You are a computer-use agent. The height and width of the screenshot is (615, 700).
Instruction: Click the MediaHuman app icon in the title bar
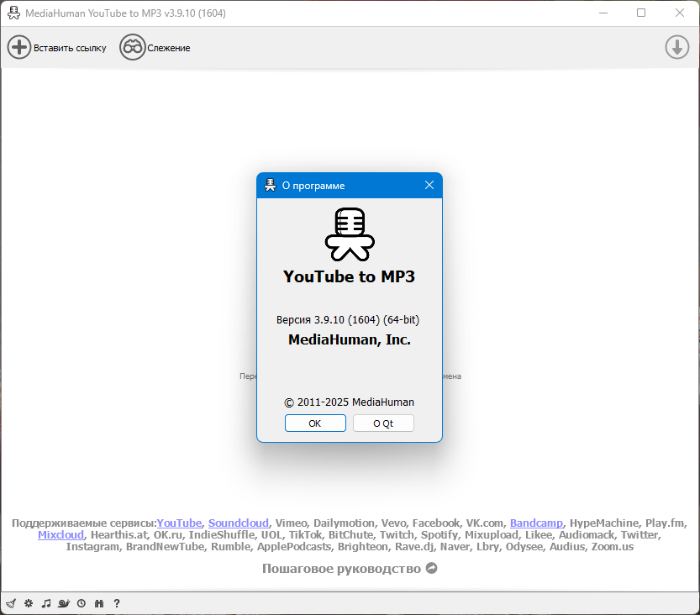pos(13,13)
